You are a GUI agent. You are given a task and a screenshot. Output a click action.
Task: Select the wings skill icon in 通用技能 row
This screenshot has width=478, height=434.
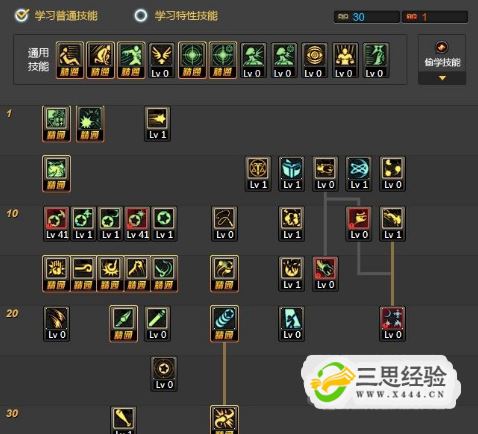pyautogui.click(x=161, y=60)
